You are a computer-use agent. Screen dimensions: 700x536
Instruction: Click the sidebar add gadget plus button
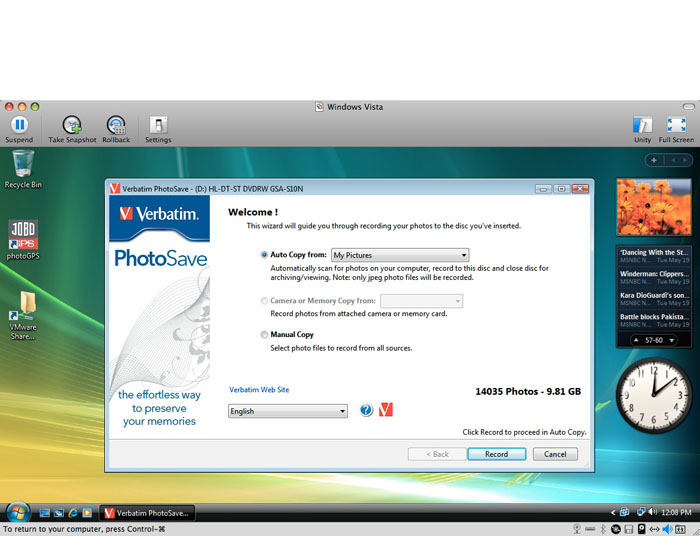(x=654, y=160)
